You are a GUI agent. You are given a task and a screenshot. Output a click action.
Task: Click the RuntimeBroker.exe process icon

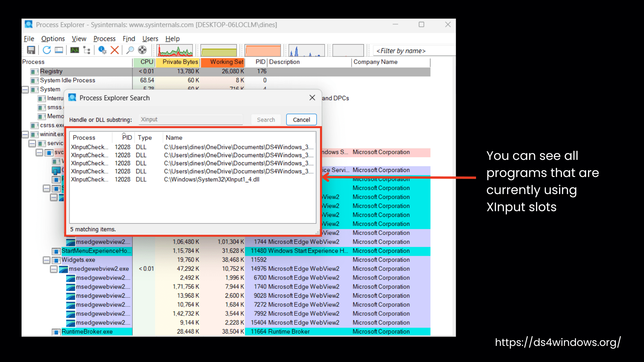(56, 332)
